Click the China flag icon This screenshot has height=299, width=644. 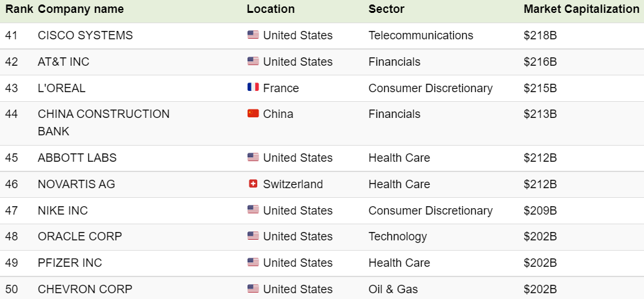click(x=253, y=113)
